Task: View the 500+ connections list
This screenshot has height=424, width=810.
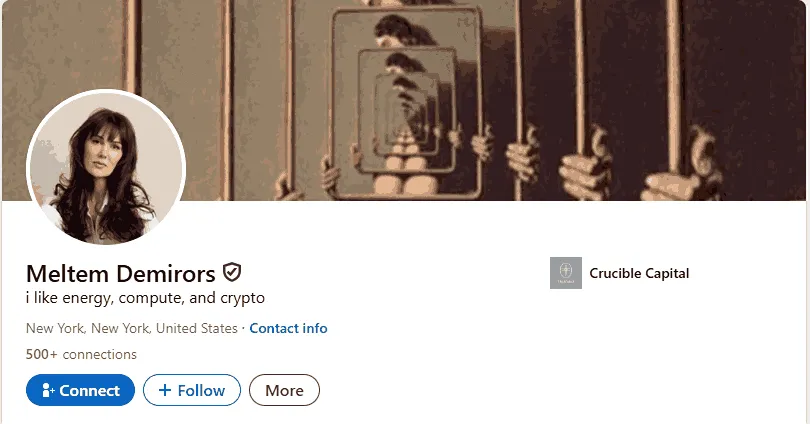Action: (x=81, y=354)
